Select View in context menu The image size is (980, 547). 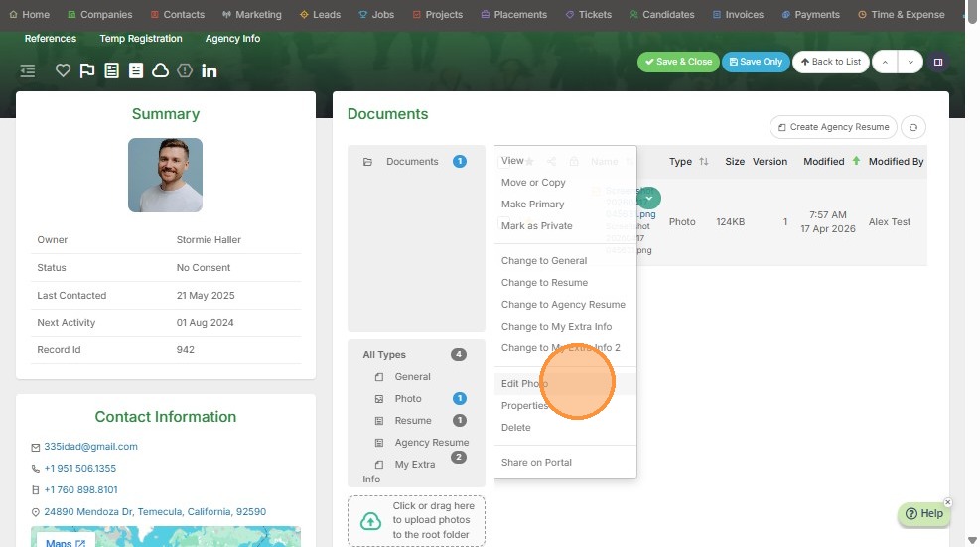pyautogui.click(x=565, y=161)
